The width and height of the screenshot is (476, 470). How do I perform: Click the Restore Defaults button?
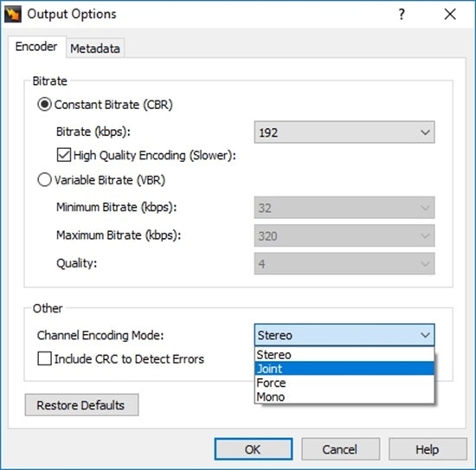pyautogui.click(x=81, y=405)
